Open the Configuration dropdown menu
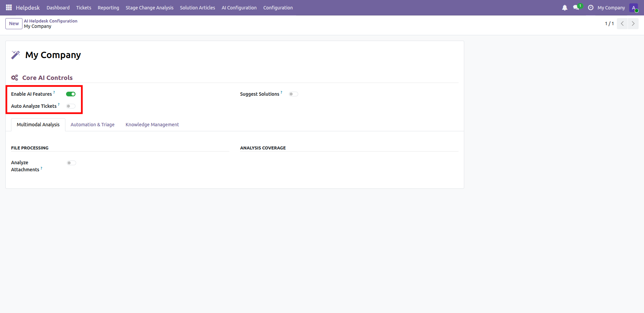The width and height of the screenshot is (644, 313). (278, 7)
